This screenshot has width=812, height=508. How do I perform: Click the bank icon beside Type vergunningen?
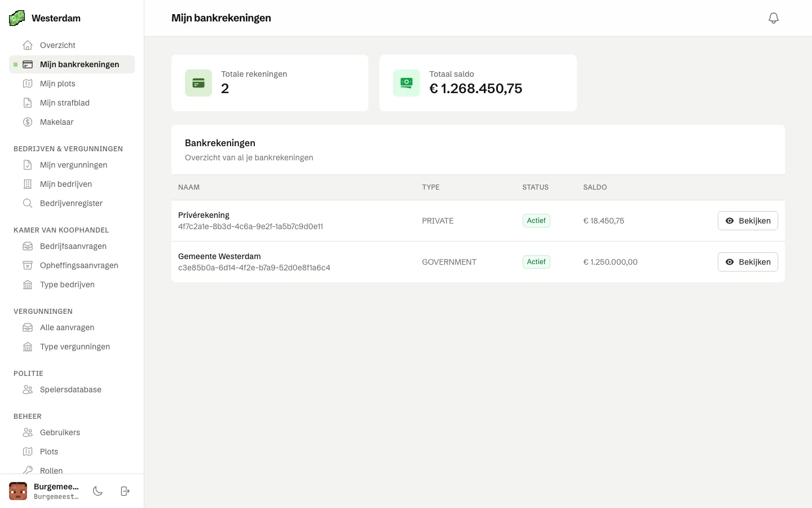pyautogui.click(x=28, y=347)
